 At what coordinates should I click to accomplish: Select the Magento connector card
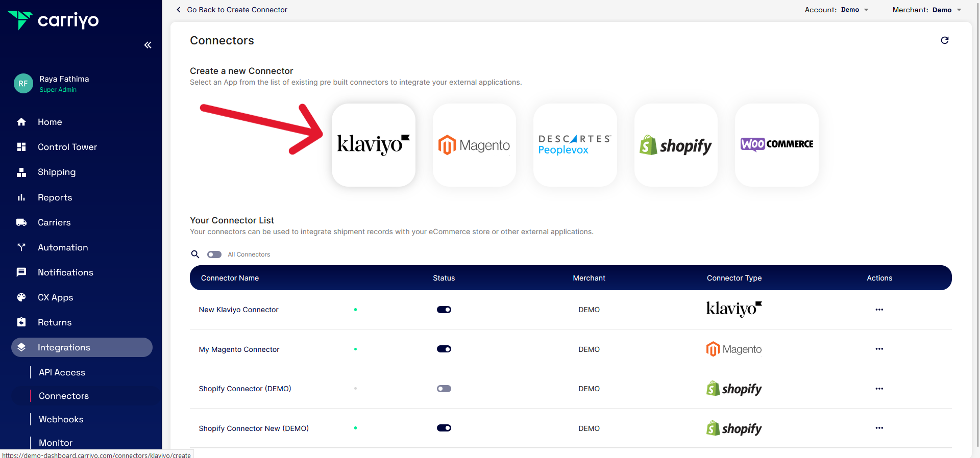pyautogui.click(x=474, y=145)
